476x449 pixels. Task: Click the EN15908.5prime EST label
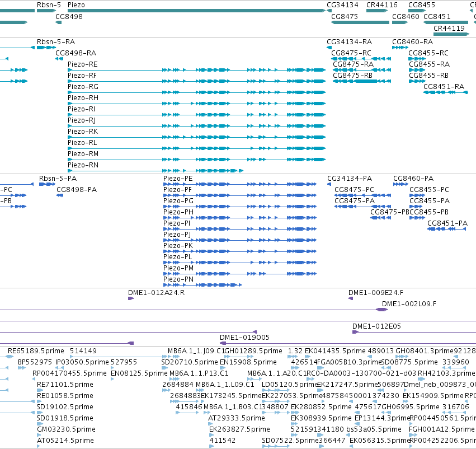coord(248,362)
